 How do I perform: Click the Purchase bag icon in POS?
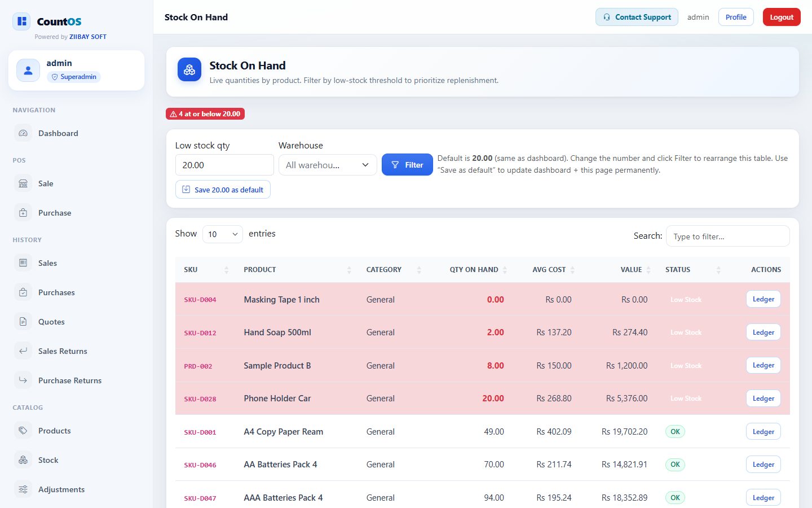pyautogui.click(x=23, y=213)
